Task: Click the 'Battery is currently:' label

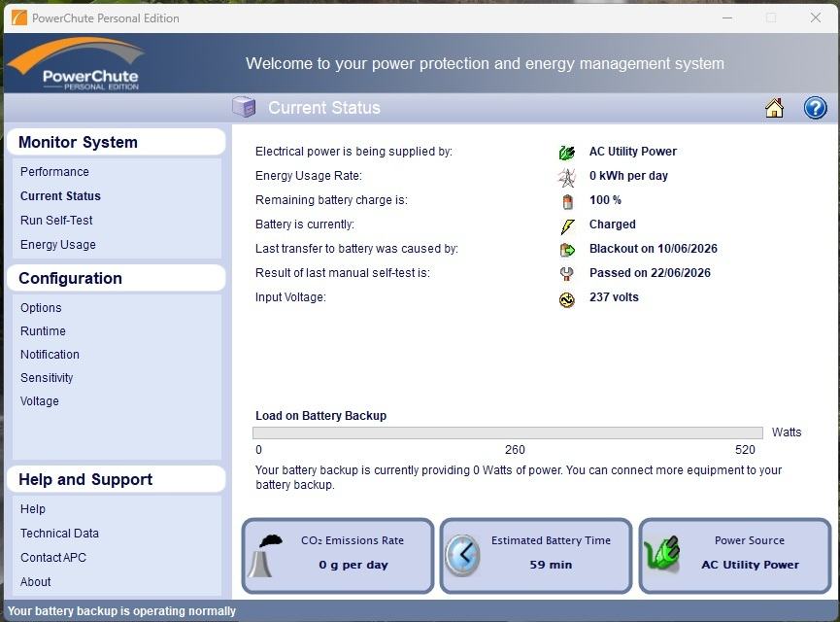Action: click(x=304, y=225)
